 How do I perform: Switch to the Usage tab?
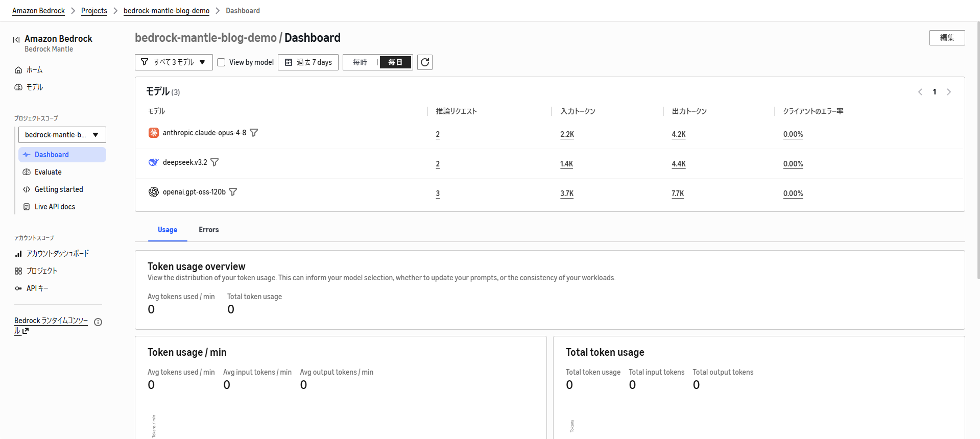(x=168, y=230)
